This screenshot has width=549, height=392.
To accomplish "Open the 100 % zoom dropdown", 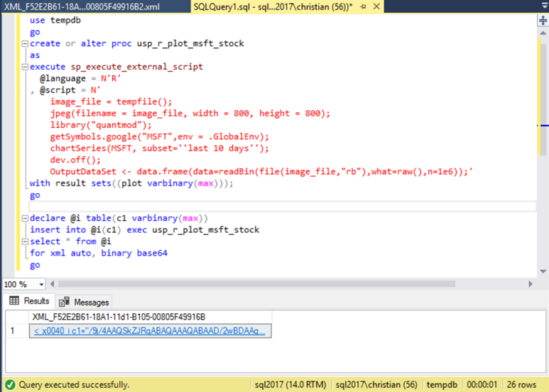I will [x=41, y=284].
